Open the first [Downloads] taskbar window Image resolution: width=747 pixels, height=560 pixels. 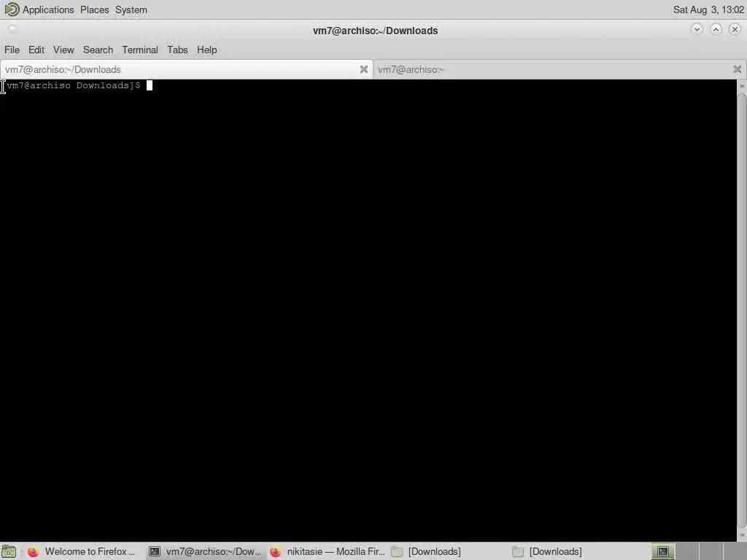click(x=448, y=551)
